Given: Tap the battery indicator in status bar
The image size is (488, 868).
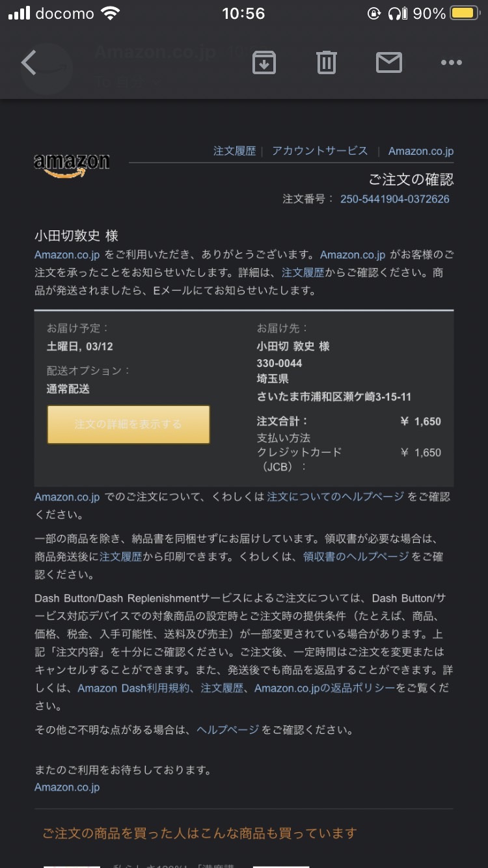Looking at the screenshot, I should point(465,14).
